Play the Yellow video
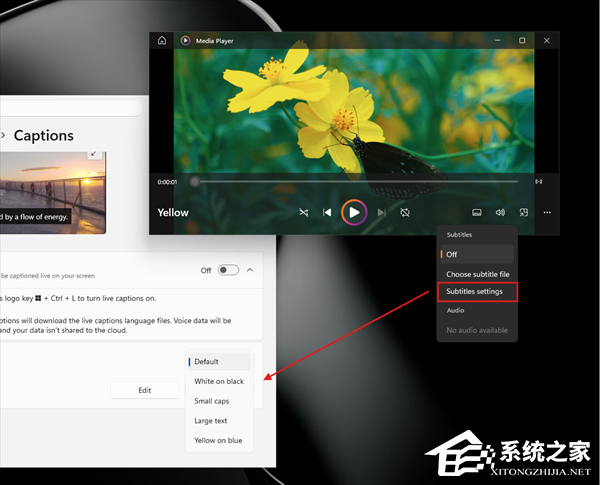Image resolution: width=600 pixels, height=485 pixels. tap(354, 212)
